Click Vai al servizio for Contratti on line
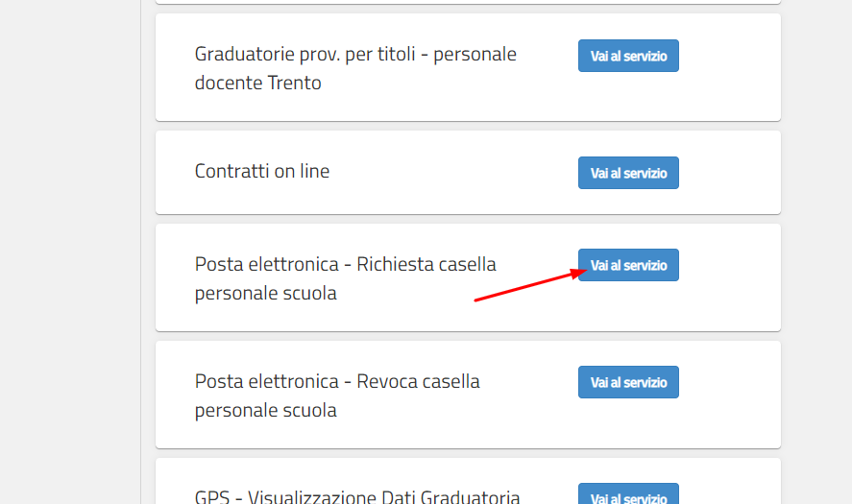 tap(628, 173)
